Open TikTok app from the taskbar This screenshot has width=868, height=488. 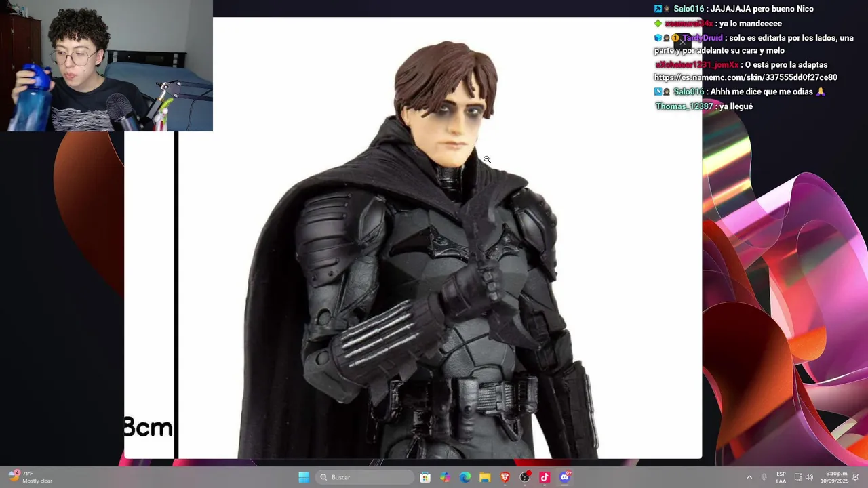click(x=545, y=477)
